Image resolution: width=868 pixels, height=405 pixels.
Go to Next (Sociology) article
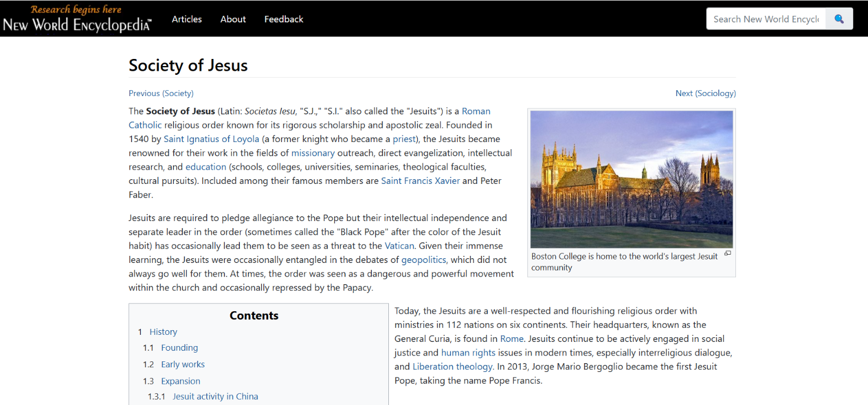[x=705, y=93]
